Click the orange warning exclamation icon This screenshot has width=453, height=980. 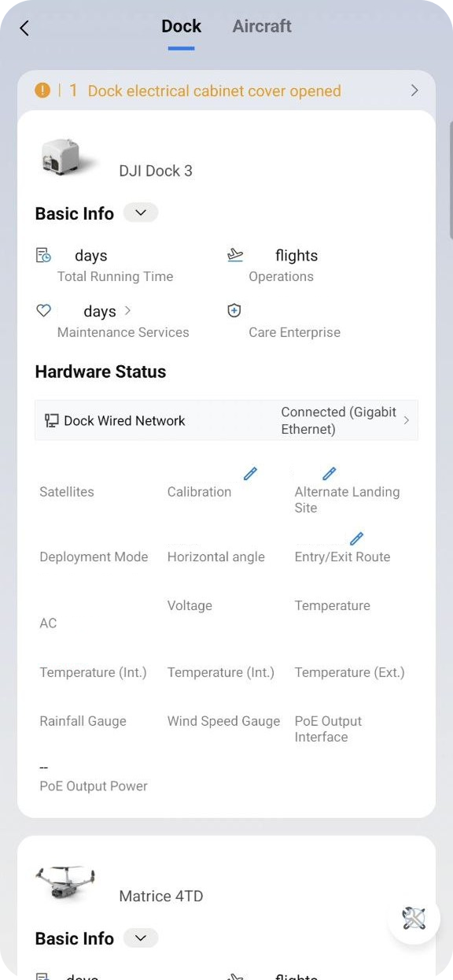[x=43, y=91]
